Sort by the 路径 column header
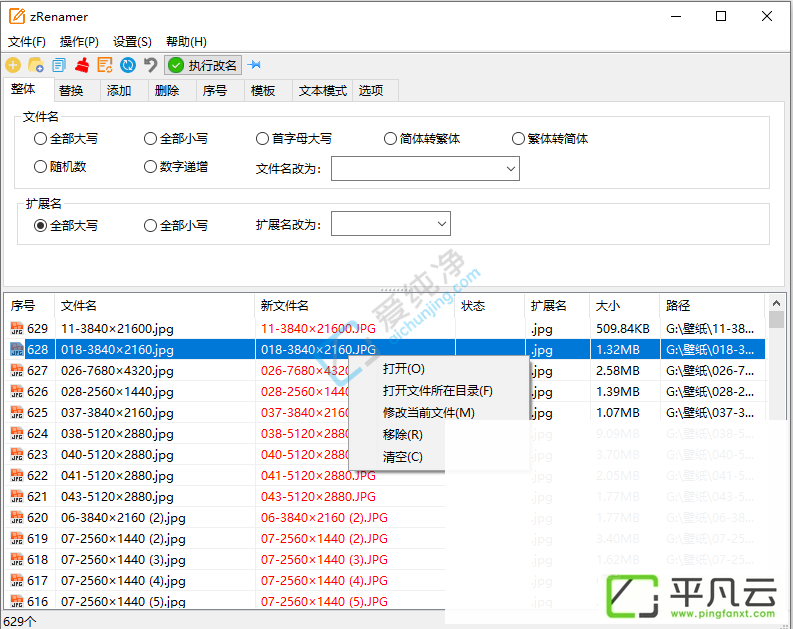The height and width of the screenshot is (629, 793). 712,305
